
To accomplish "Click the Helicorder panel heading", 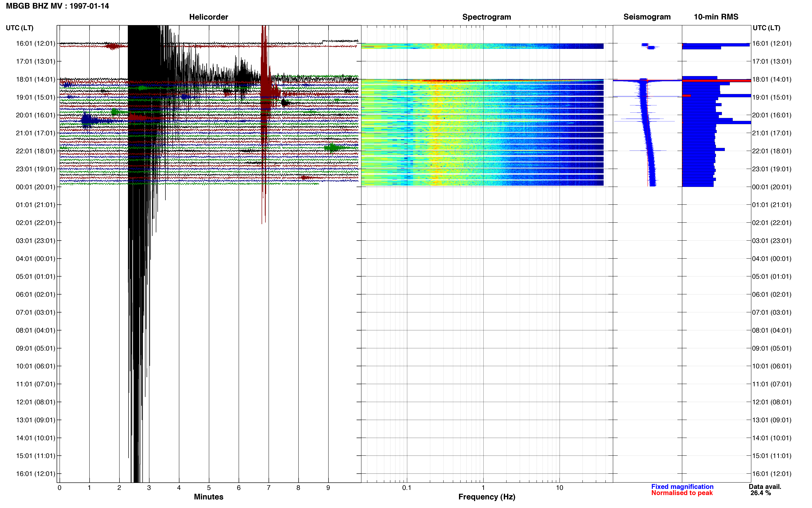I will (x=209, y=17).
